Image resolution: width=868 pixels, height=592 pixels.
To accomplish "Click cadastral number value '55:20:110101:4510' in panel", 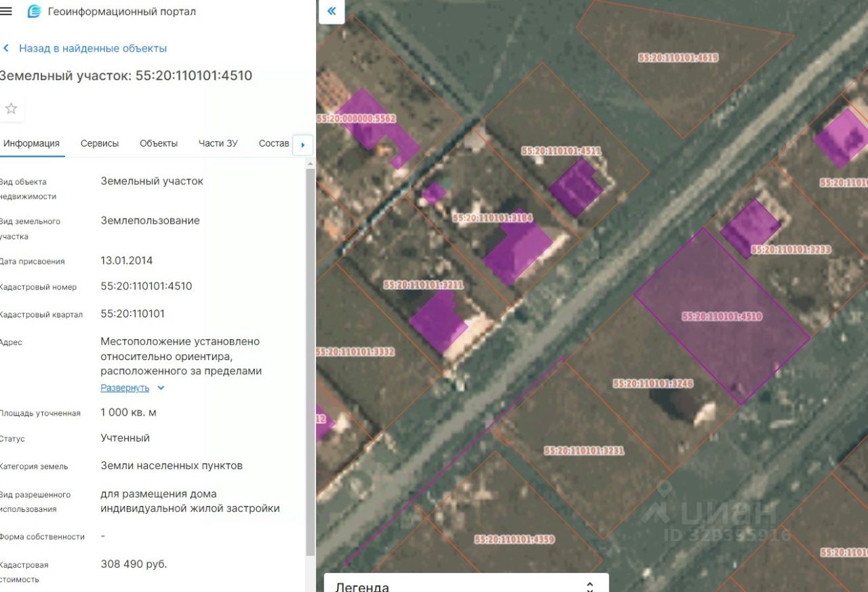I will [146, 286].
